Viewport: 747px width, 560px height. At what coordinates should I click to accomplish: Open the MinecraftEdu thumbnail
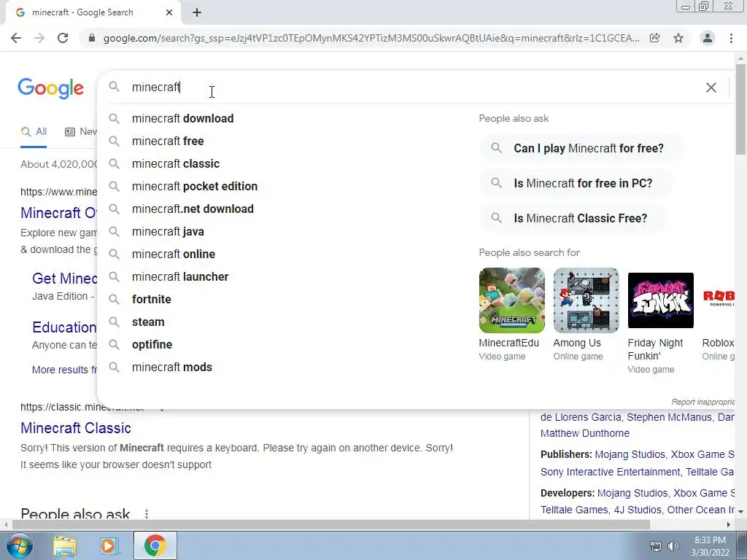[x=511, y=300]
